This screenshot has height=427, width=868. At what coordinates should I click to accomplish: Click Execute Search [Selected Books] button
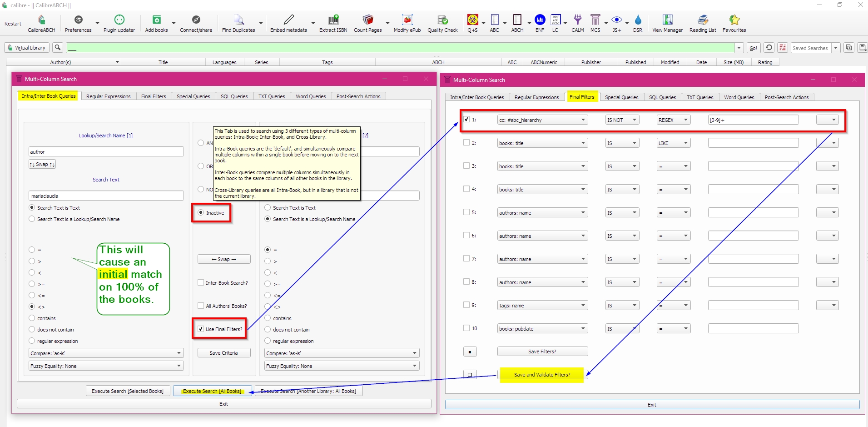(128, 391)
